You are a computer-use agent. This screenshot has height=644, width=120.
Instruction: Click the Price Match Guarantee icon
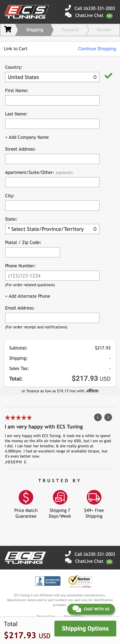(26, 497)
